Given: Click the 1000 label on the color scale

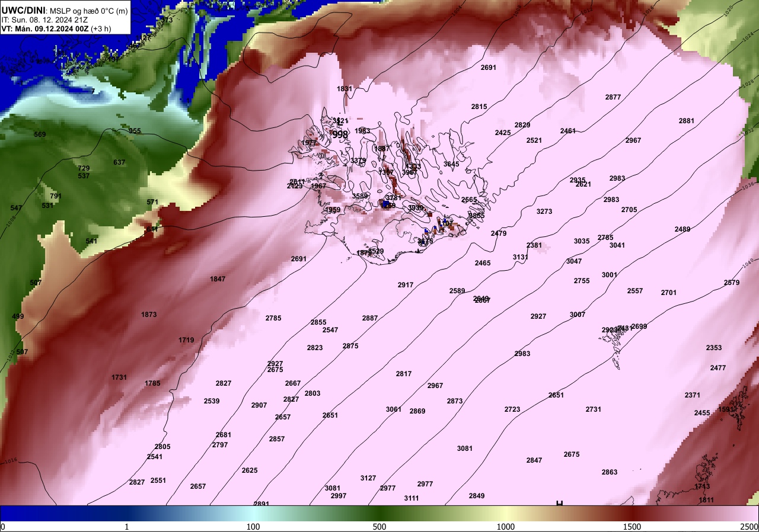Looking at the screenshot, I should (x=506, y=527).
